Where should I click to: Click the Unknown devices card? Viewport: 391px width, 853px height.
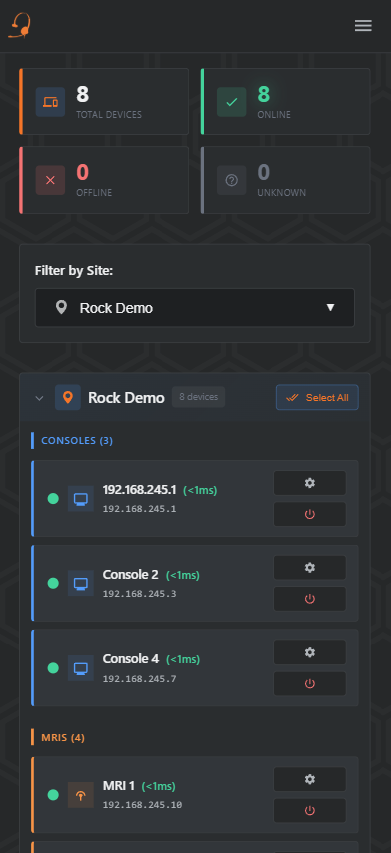286,180
